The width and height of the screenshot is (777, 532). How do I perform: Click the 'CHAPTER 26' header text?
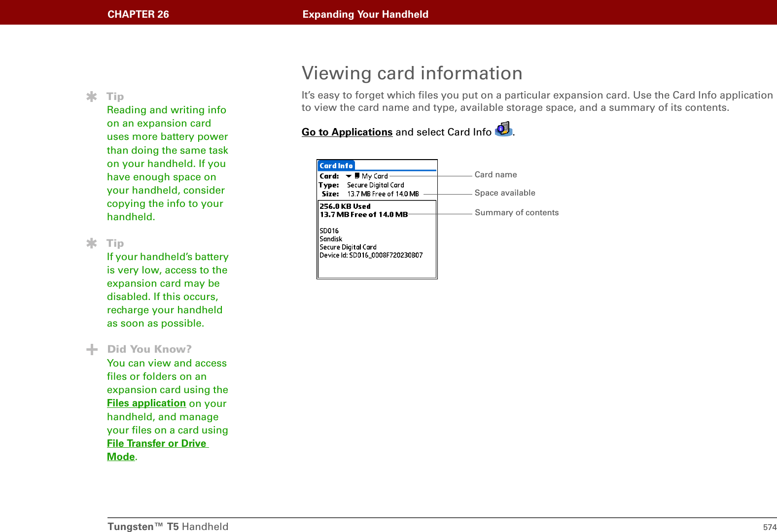click(x=138, y=14)
